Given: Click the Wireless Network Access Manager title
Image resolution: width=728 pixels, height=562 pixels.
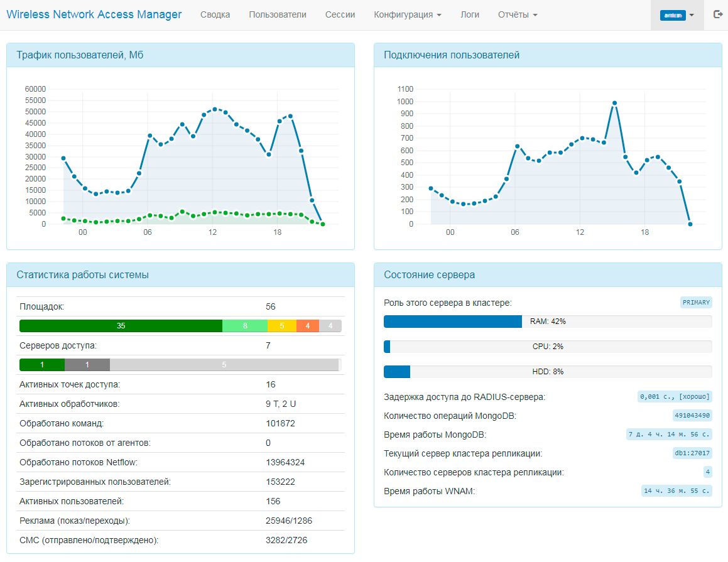Looking at the screenshot, I should point(94,14).
